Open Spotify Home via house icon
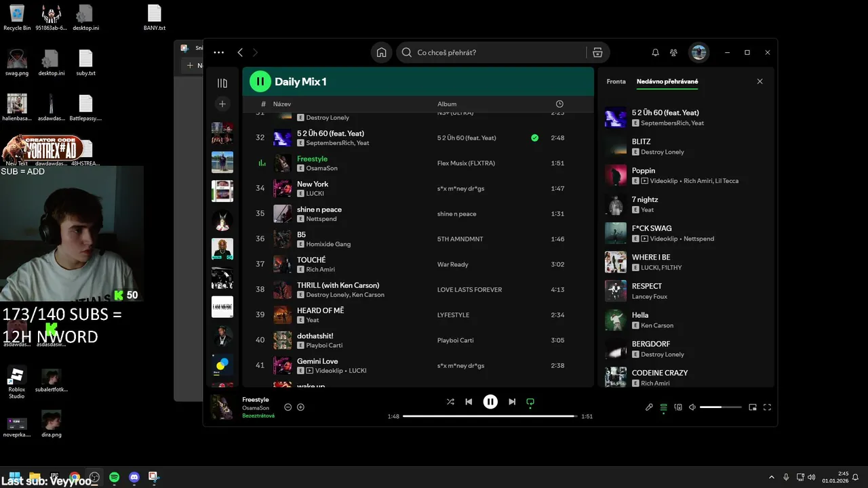Image resolution: width=868 pixels, height=488 pixels. click(x=381, y=52)
